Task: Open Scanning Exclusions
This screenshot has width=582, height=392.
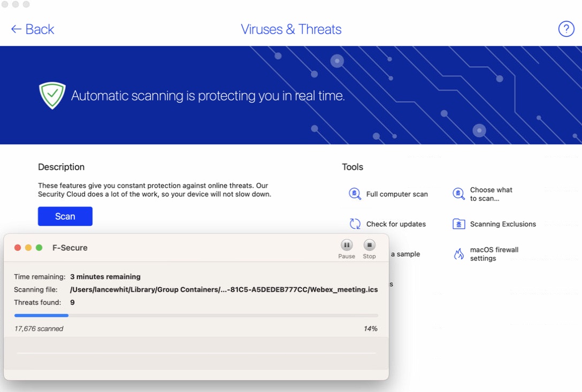Action: [x=503, y=224]
